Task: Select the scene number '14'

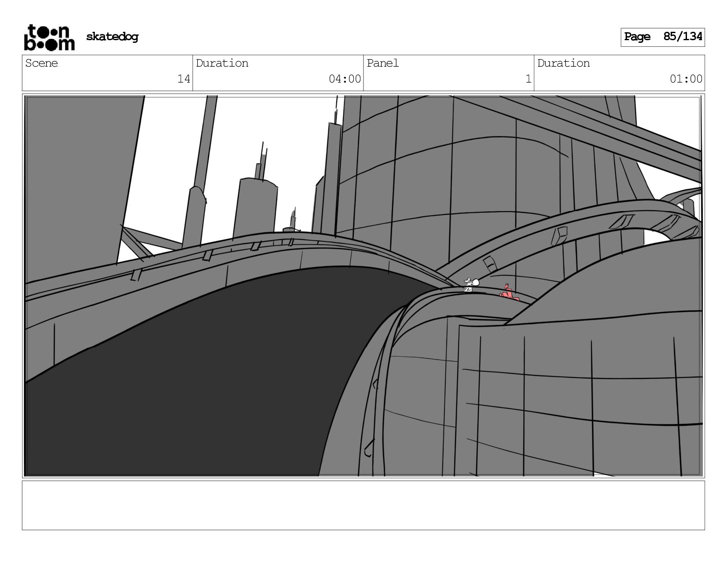Action: pyautogui.click(x=184, y=79)
